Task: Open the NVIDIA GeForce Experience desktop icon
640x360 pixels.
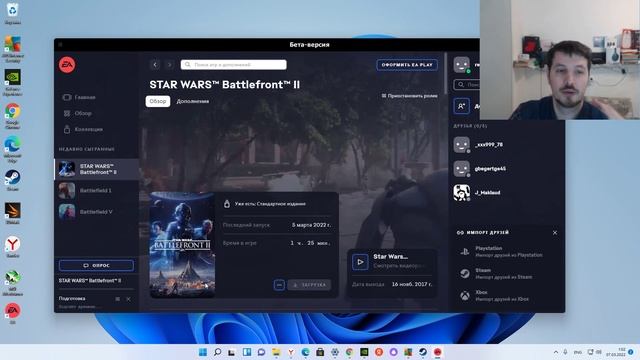Action: (x=13, y=82)
